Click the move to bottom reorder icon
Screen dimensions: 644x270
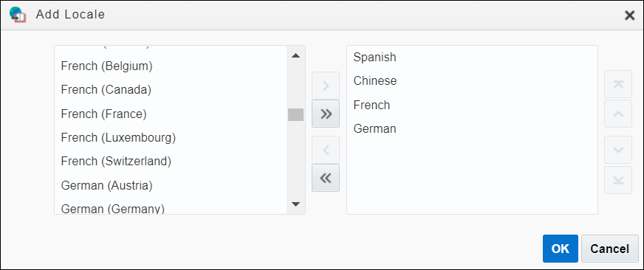pyautogui.click(x=618, y=180)
